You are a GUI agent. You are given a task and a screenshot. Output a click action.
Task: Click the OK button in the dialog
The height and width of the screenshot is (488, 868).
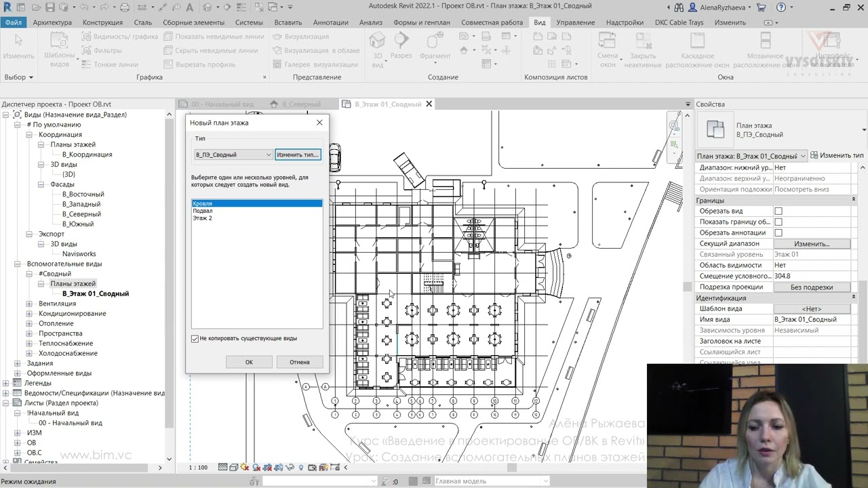pos(249,362)
